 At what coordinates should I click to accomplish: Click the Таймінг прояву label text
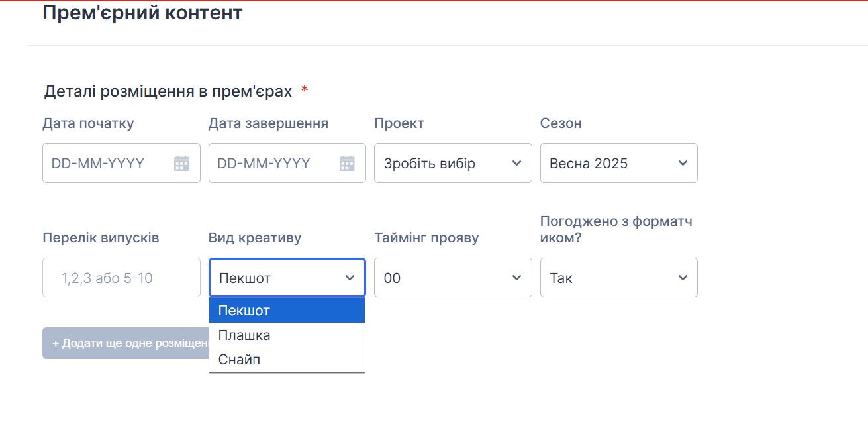click(426, 238)
